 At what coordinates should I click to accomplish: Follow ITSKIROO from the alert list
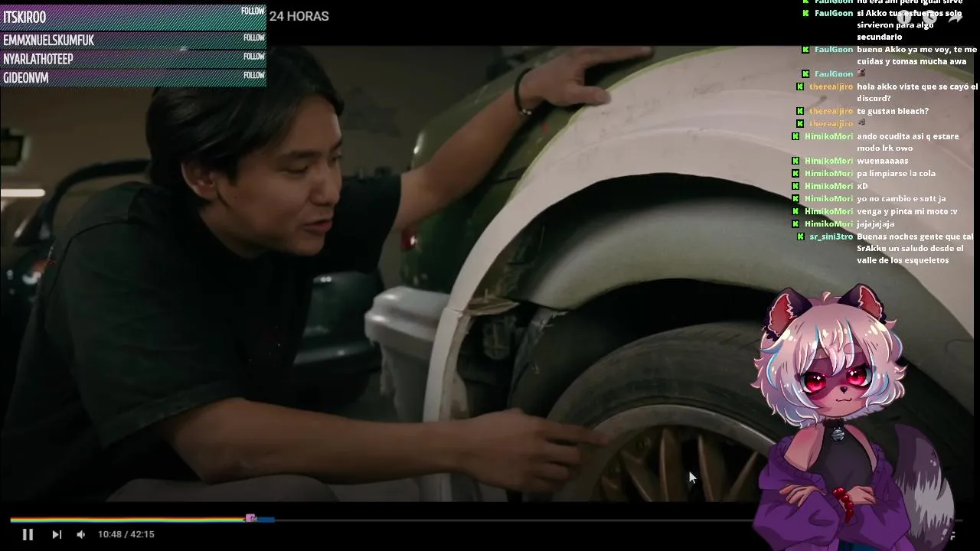pyautogui.click(x=253, y=11)
